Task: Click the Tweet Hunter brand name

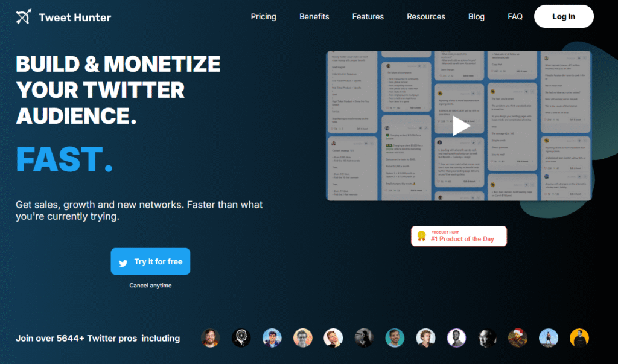Action: 75,18
